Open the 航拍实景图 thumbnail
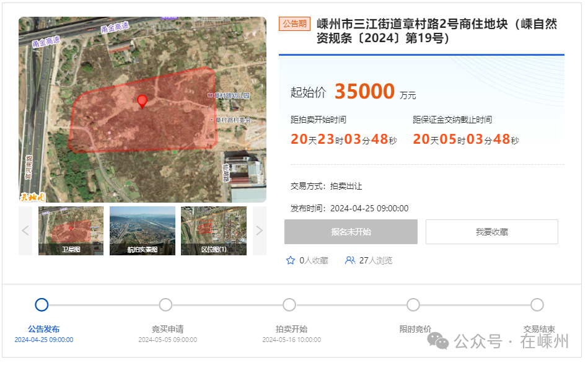The height and width of the screenshot is (365, 588). (x=142, y=231)
